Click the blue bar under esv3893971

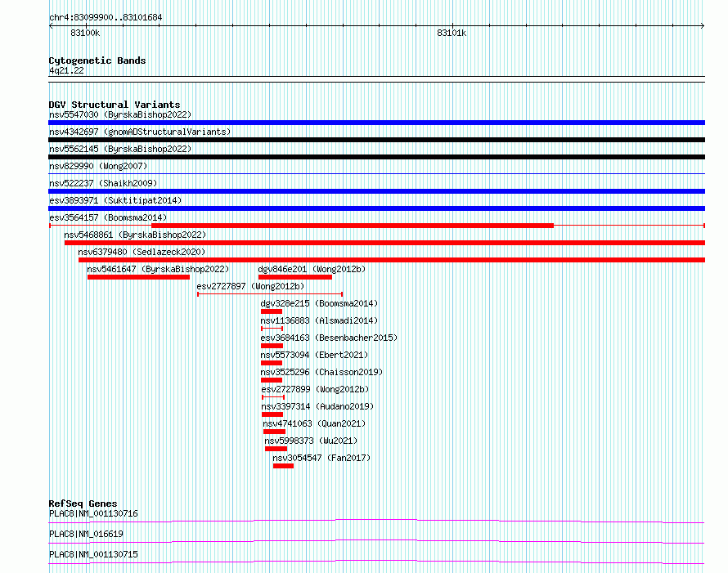tap(376, 208)
